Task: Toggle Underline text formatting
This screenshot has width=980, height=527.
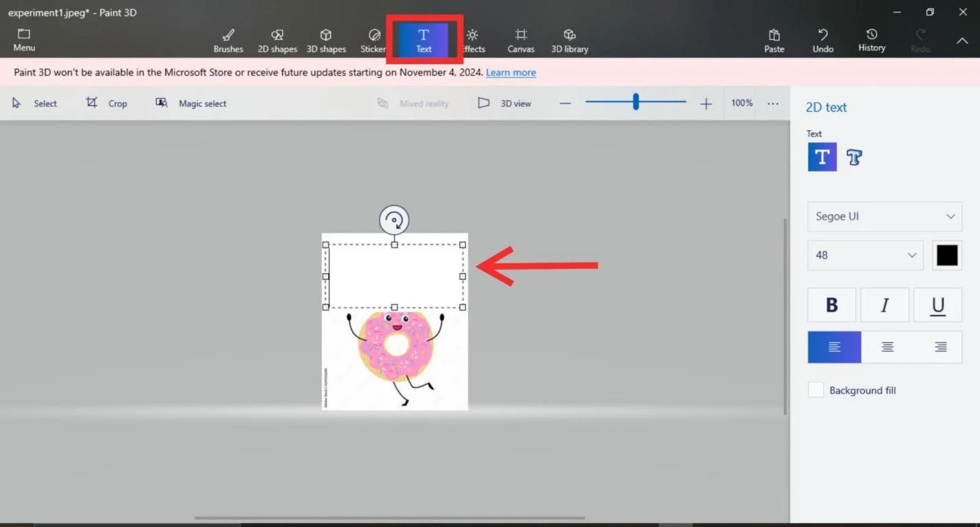Action: point(938,305)
